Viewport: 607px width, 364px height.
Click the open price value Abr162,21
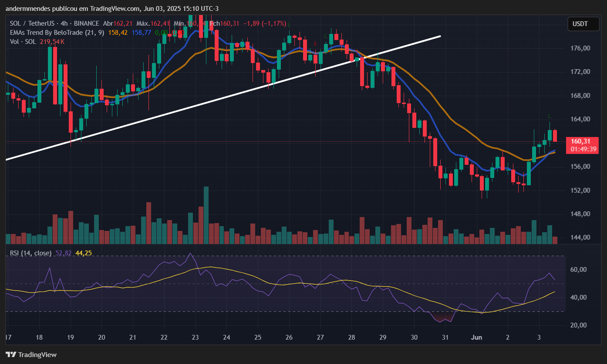117,23
